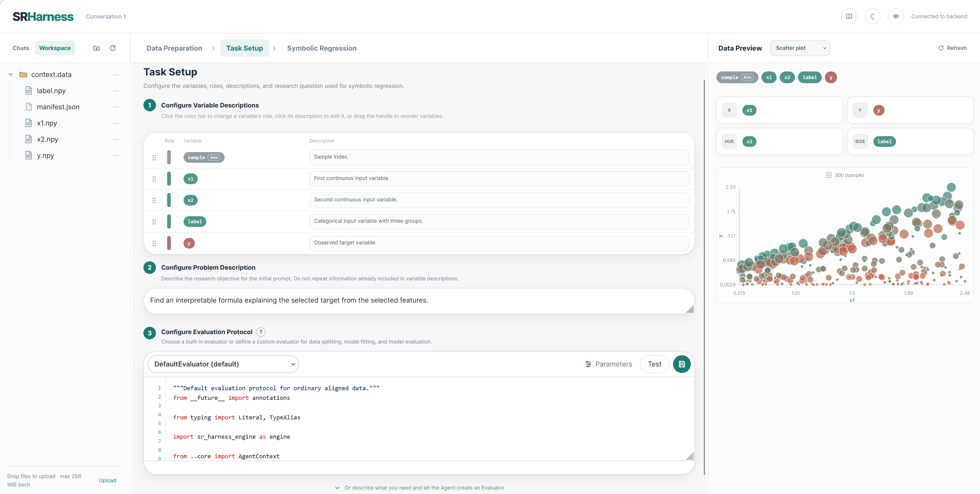Viewport: 980px width, 494px height.
Task: Click the new folder icon in sidebar
Action: [x=96, y=48]
